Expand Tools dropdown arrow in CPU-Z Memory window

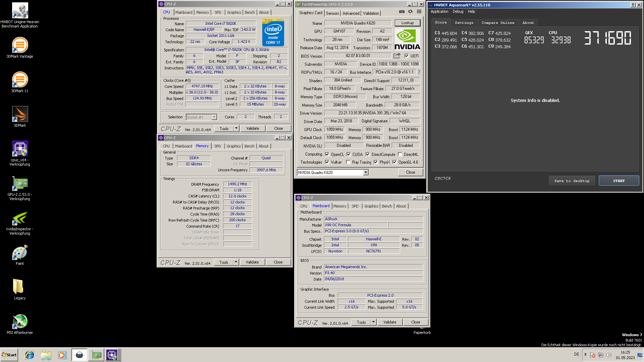(x=236, y=262)
